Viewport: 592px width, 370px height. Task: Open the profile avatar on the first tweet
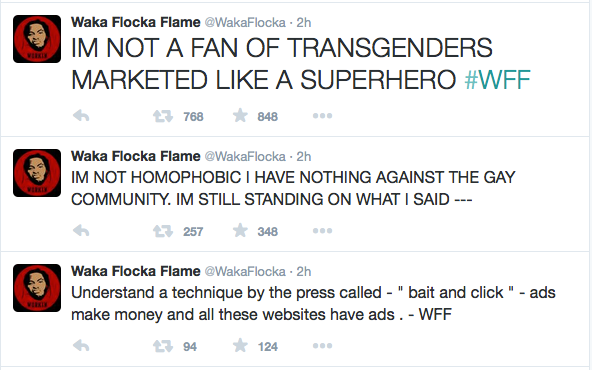pyautogui.click(x=37, y=39)
